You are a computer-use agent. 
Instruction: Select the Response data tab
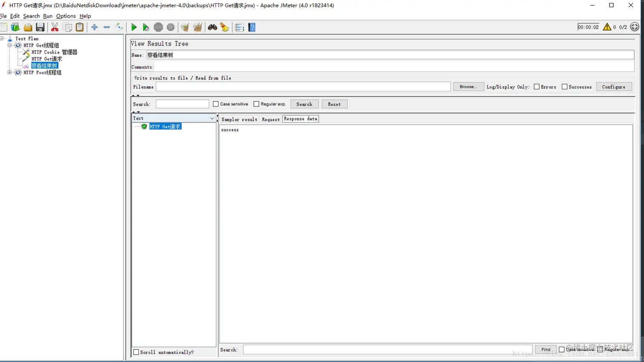tap(300, 119)
